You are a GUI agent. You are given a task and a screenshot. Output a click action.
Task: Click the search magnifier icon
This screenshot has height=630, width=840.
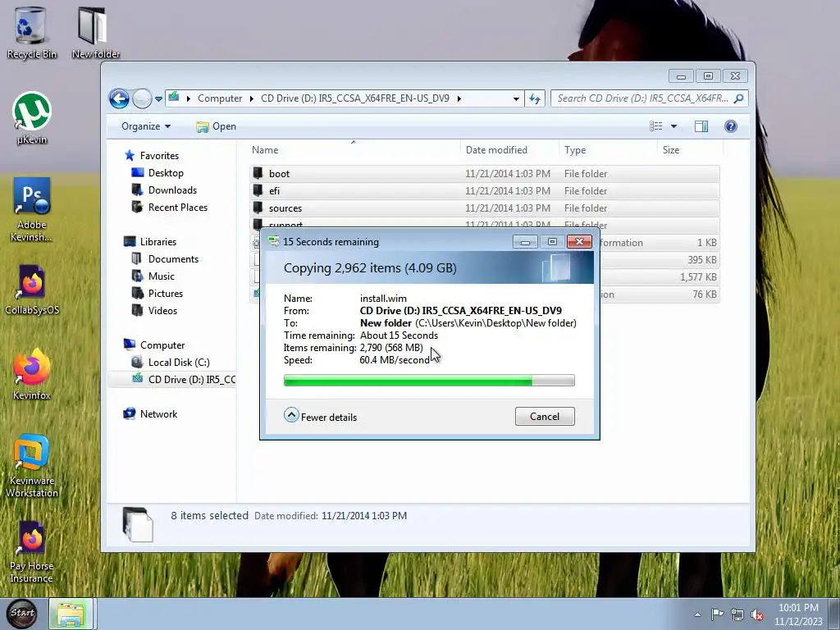click(739, 98)
